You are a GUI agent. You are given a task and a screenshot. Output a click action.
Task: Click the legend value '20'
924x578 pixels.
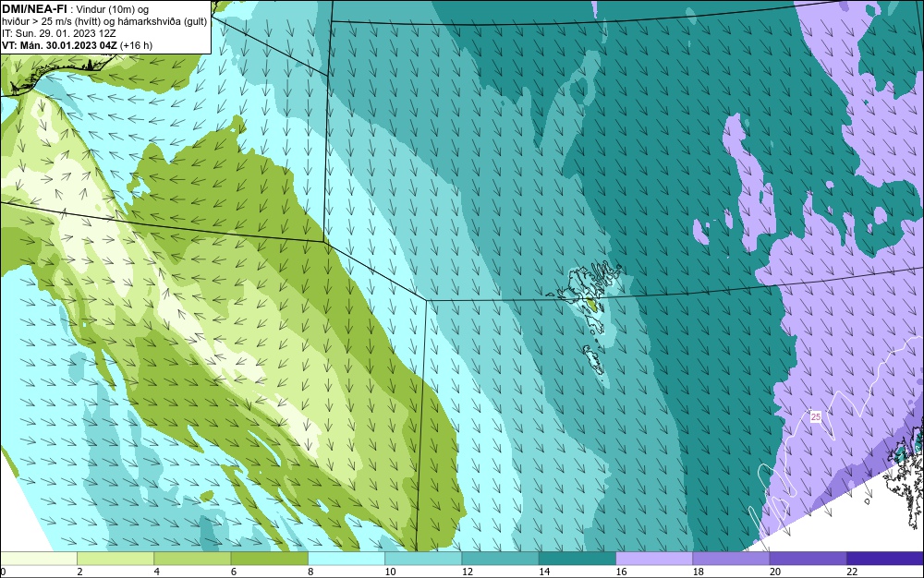pos(775,572)
